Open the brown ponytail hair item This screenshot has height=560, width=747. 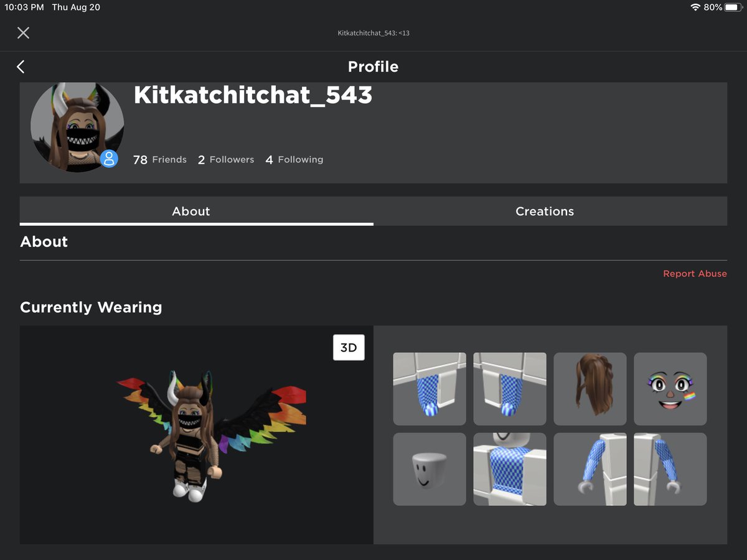click(590, 389)
